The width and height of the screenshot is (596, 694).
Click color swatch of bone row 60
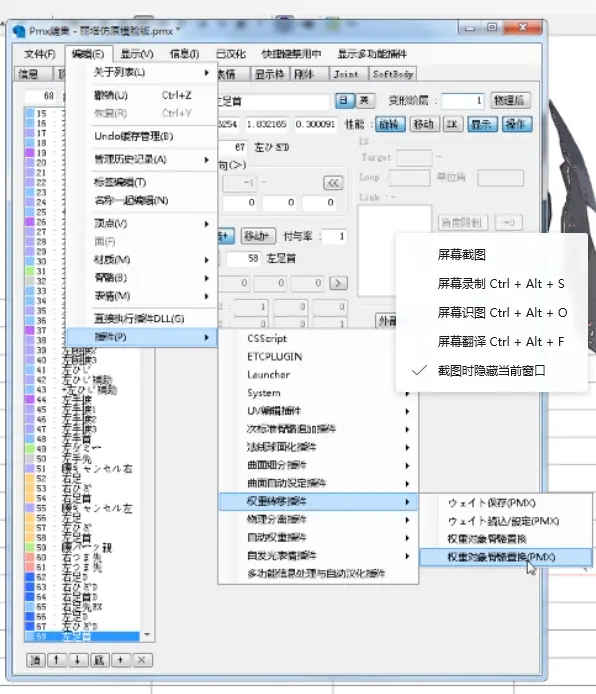(30, 557)
